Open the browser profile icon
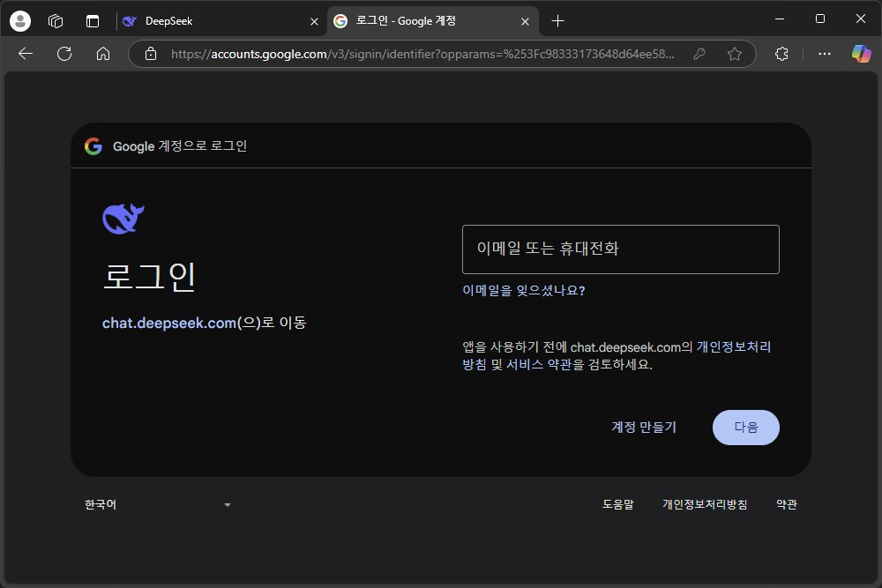Image resolution: width=882 pixels, height=588 pixels. 20,21
